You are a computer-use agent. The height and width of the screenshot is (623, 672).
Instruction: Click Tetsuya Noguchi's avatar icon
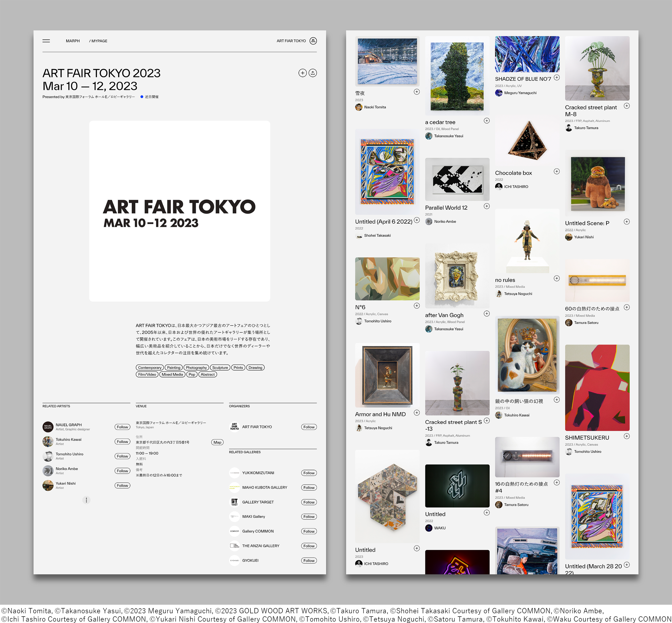(499, 294)
